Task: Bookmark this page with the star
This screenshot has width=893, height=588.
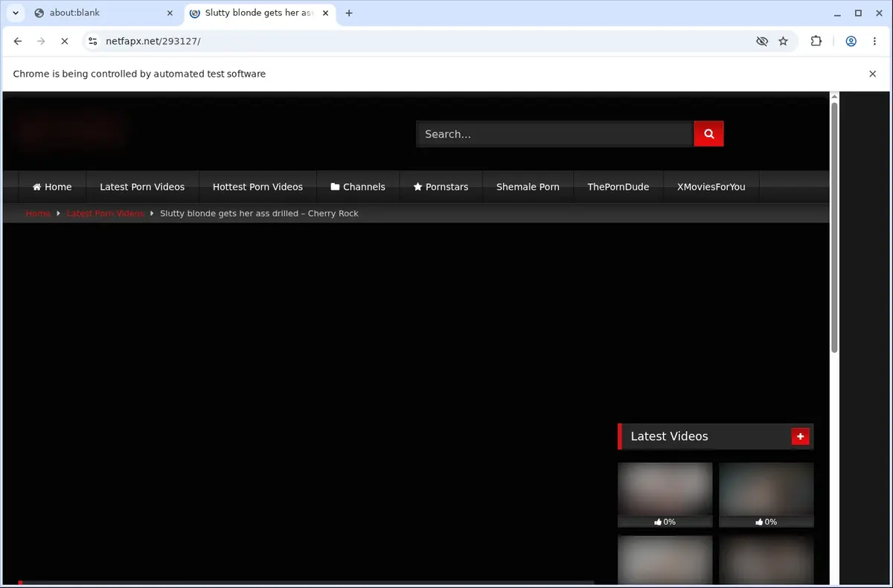Action: click(x=783, y=41)
